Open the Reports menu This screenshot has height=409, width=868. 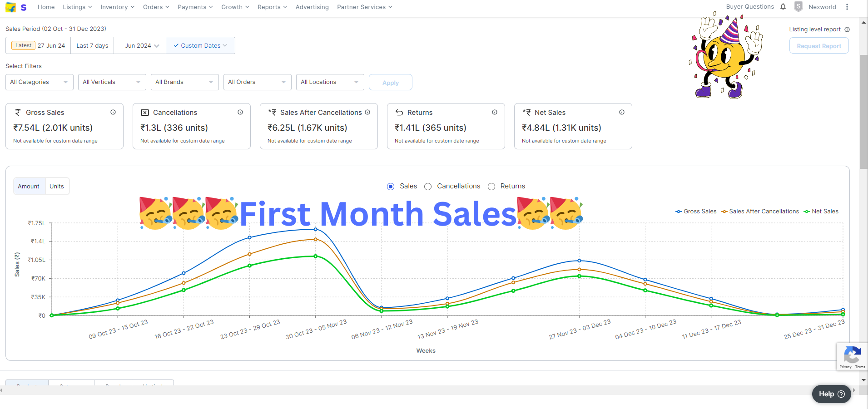(272, 7)
